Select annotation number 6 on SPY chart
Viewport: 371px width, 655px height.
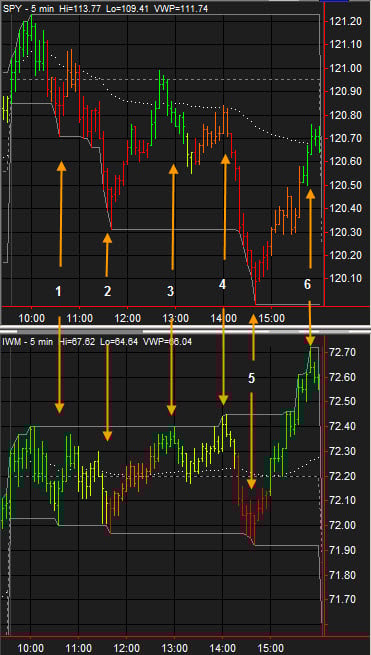pos(307,284)
